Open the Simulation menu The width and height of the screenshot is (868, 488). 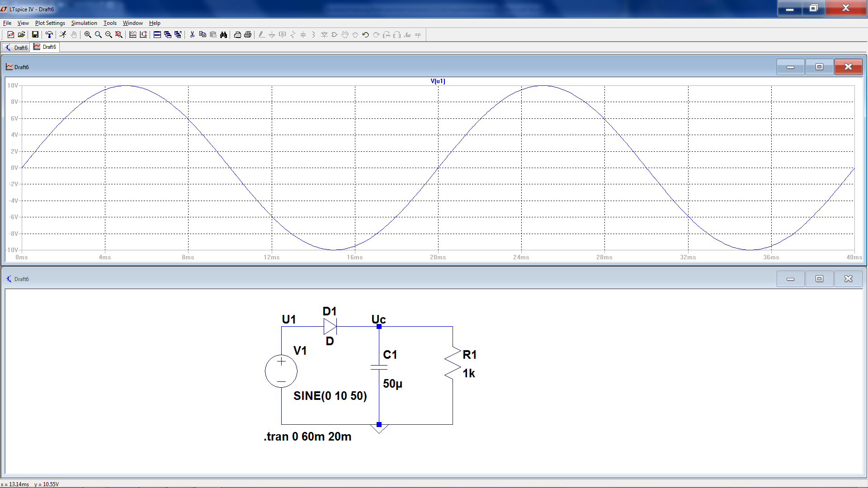(84, 23)
